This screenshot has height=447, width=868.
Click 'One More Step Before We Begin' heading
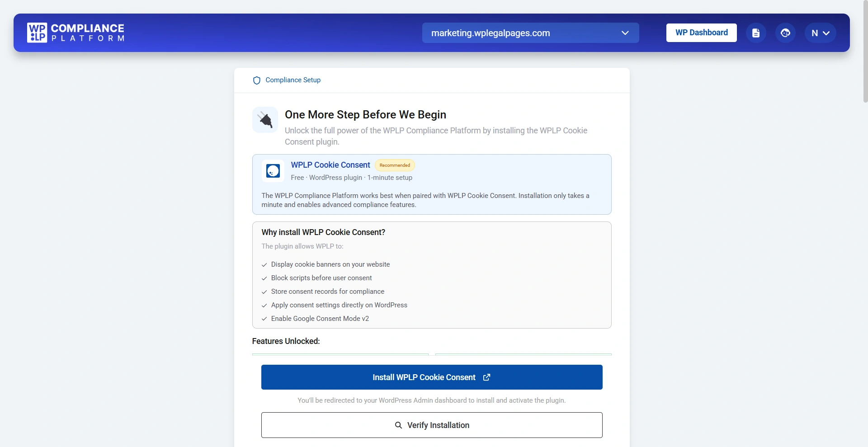(x=365, y=115)
